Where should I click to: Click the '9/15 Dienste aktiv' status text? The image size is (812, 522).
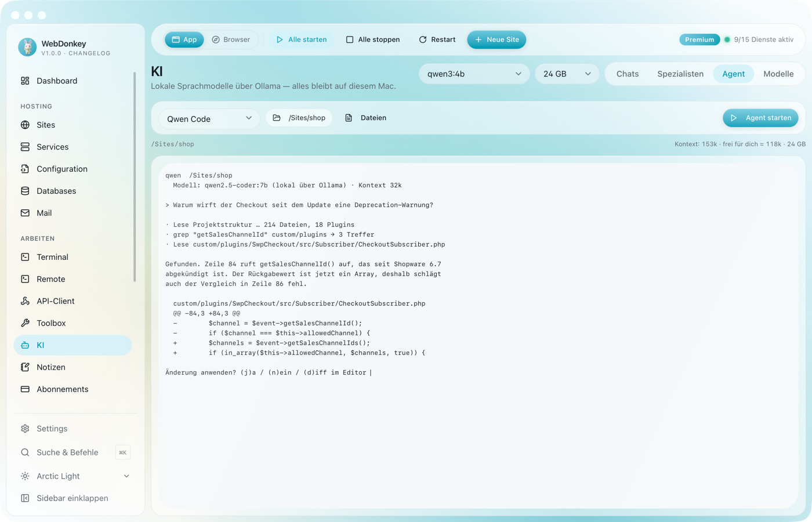(764, 39)
